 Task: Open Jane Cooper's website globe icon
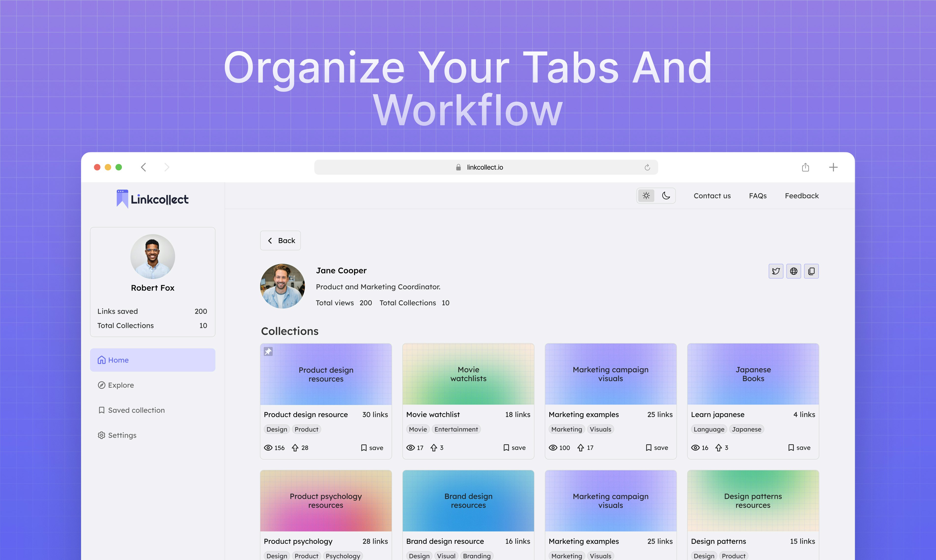click(x=794, y=271)
